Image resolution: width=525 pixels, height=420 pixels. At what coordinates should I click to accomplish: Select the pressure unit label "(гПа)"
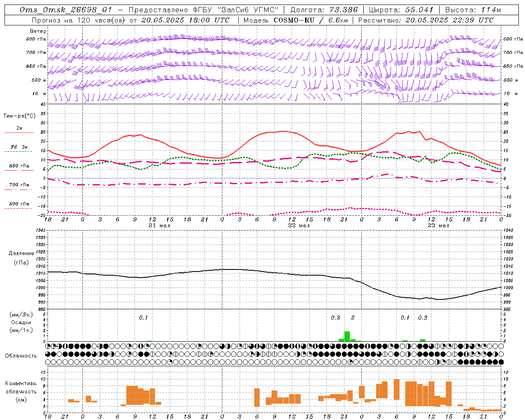click(x=21, y=262)
